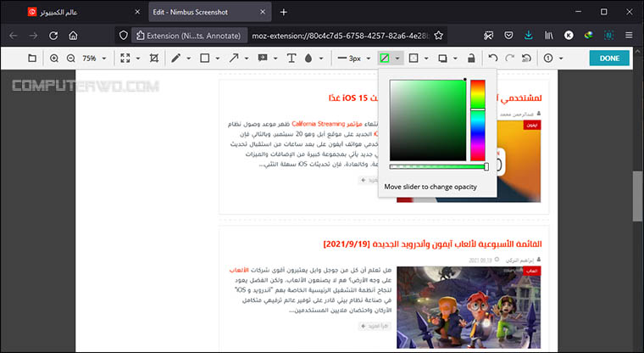
Task: Click the green stroke color swatch button
Action: tap(385, 59)
